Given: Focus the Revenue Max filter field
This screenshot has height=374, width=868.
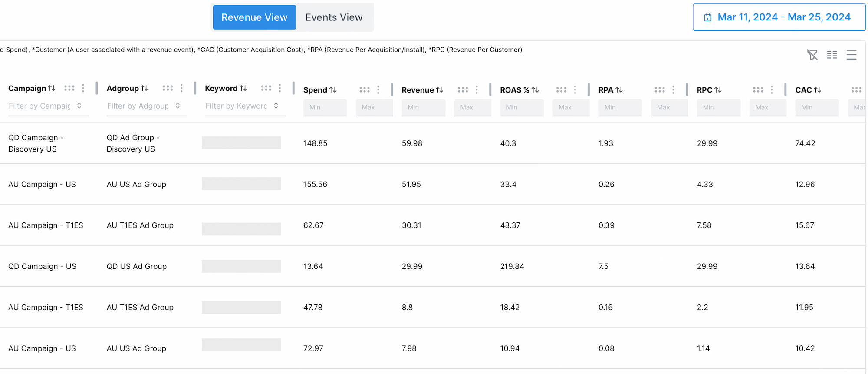Looking at the screenshot, I should (x=472, y=107).
